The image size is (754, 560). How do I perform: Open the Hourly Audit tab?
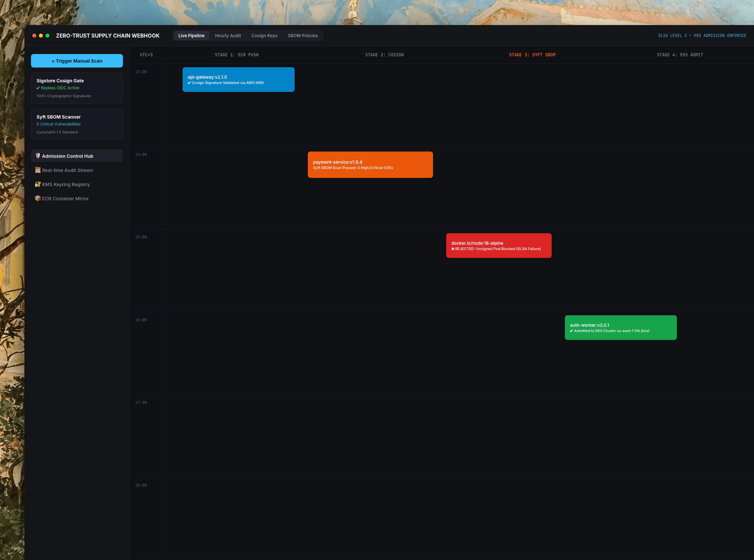(x=228, y=36)
